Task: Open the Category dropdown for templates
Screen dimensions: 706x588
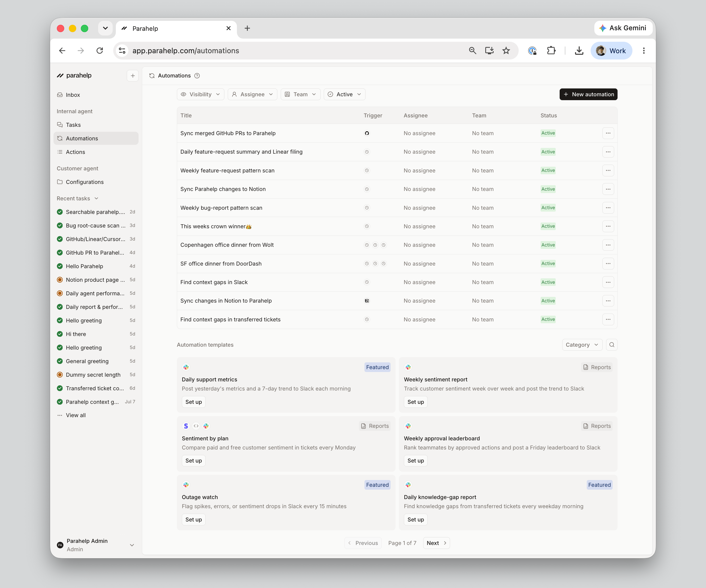Action: 582,345
